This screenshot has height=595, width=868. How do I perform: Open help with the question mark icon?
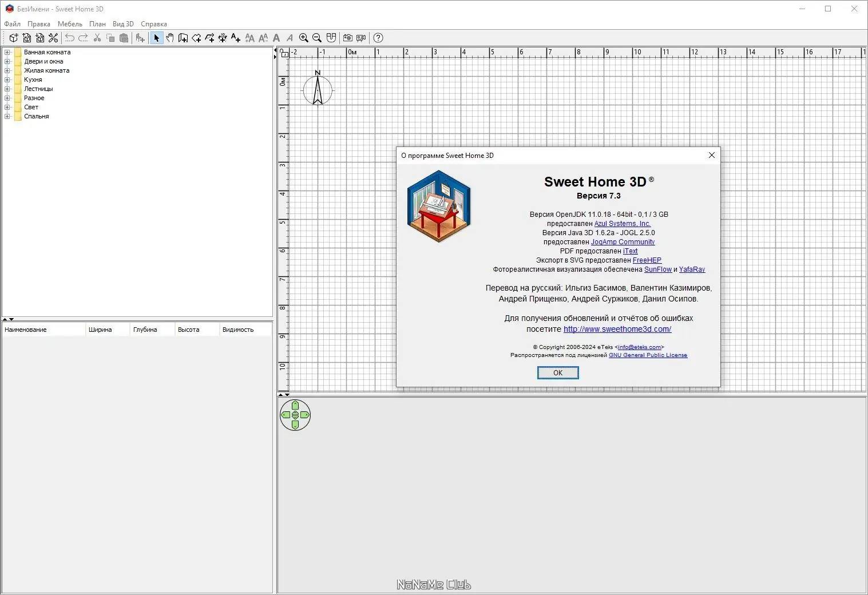click(378, 38)
